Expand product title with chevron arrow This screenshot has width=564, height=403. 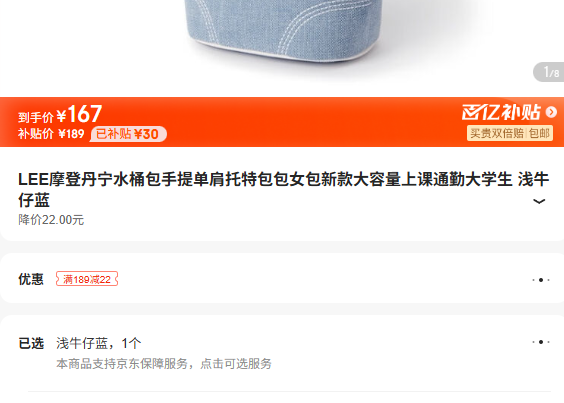coord(538,201)
